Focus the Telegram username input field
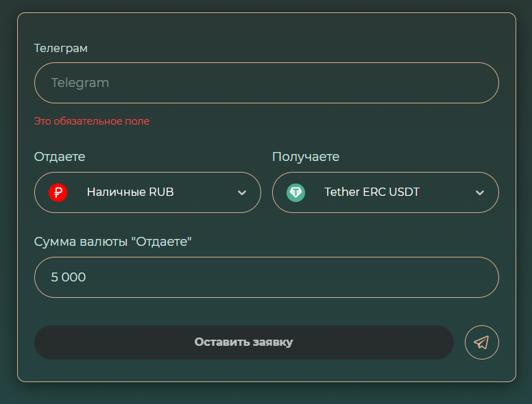532x404 pixels. click(266, 83)
